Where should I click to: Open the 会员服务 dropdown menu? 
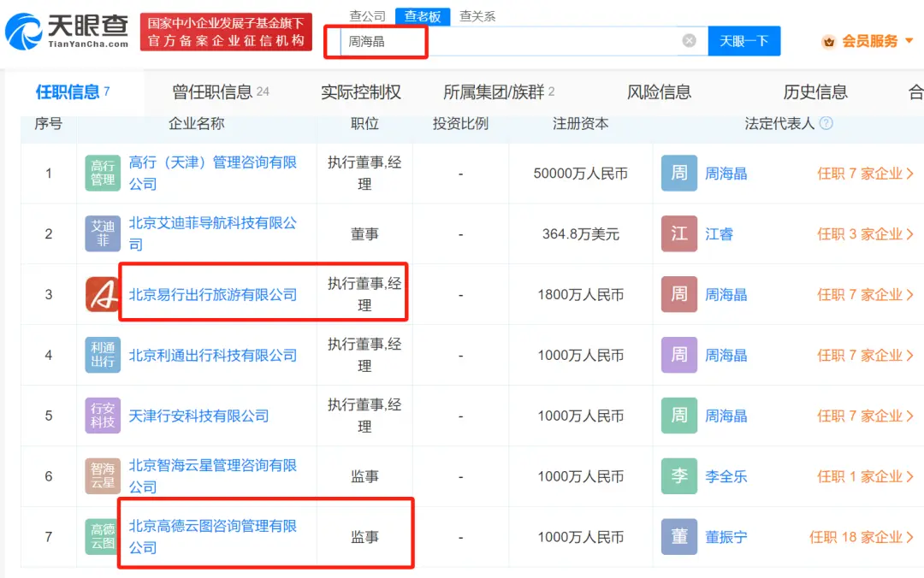[867, 41]
